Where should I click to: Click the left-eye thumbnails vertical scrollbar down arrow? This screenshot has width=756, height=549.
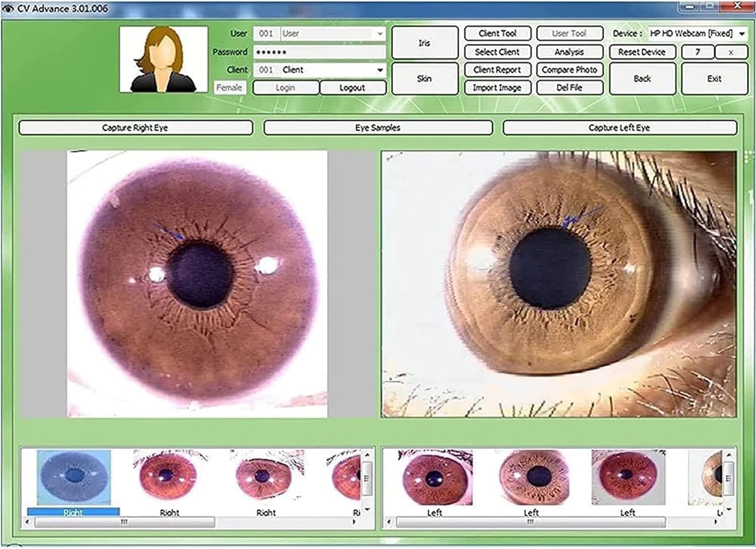(729, 510)
